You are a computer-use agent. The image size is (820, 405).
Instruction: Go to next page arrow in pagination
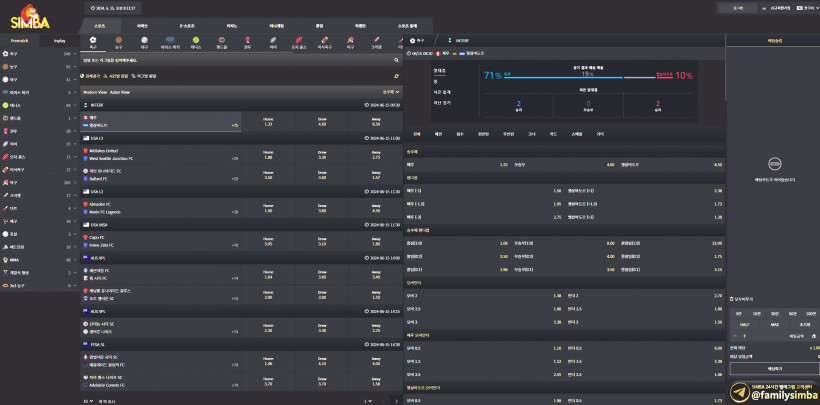(x=396, y=401)
